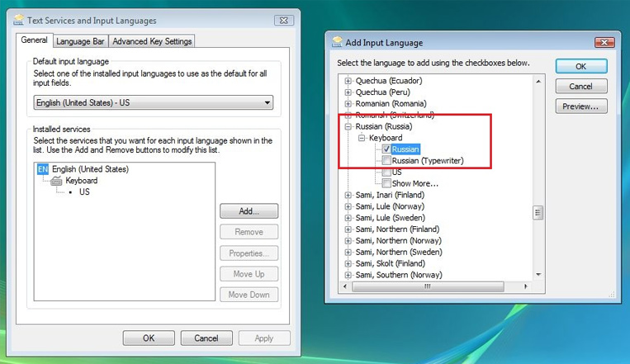Click the Text Services window title icon
This screenshot has height=364, width=630.
(18, 20)
